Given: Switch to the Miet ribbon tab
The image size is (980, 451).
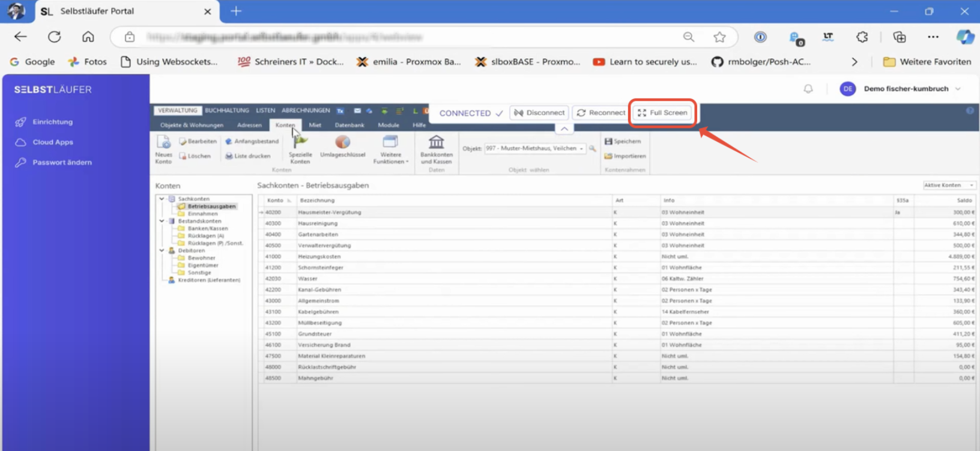Looking at the screenshot, I should coord(315,125).
